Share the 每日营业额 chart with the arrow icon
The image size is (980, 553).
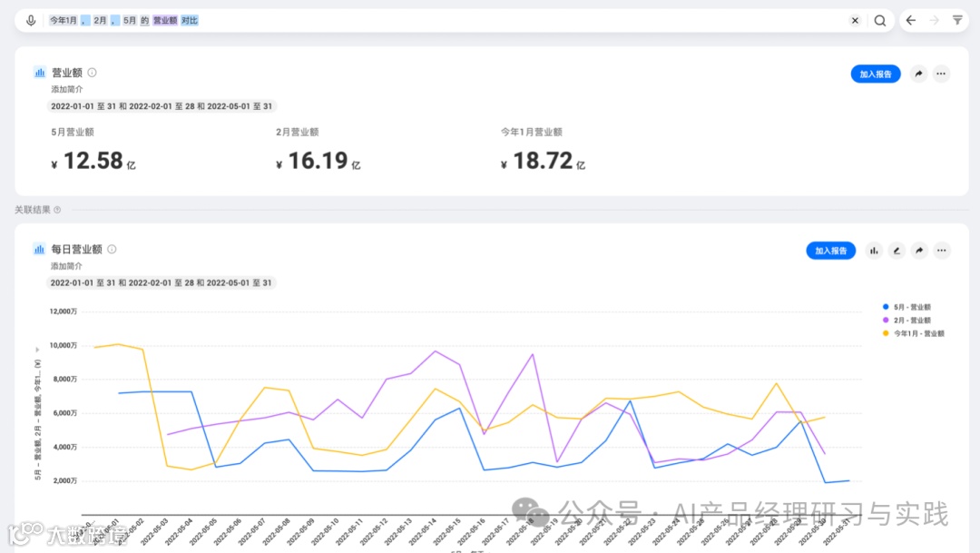[919, 251]
